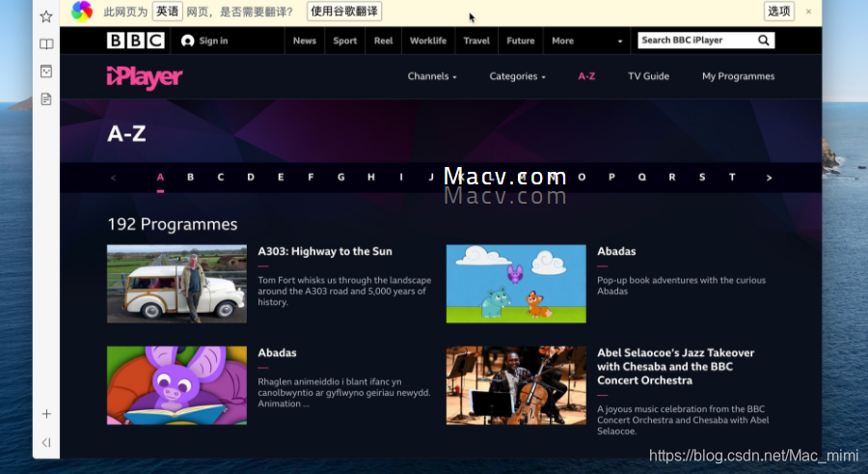Screen dimensions: 868x474
Task: Open Abadas thumbnail with purple bat reading
Action: (x=176, y=385)
